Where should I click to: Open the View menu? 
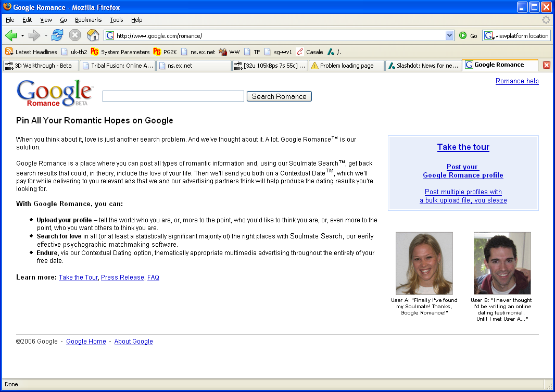coord(46,20)
